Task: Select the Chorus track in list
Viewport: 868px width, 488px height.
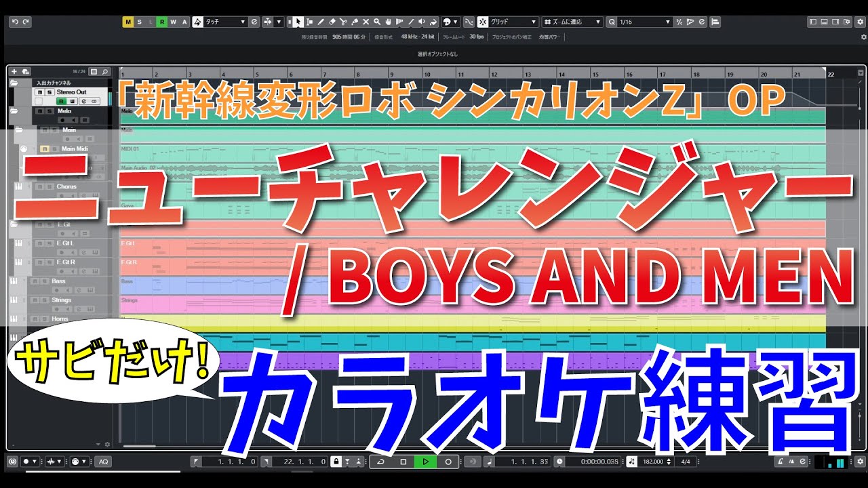Action: click(66, 186)
